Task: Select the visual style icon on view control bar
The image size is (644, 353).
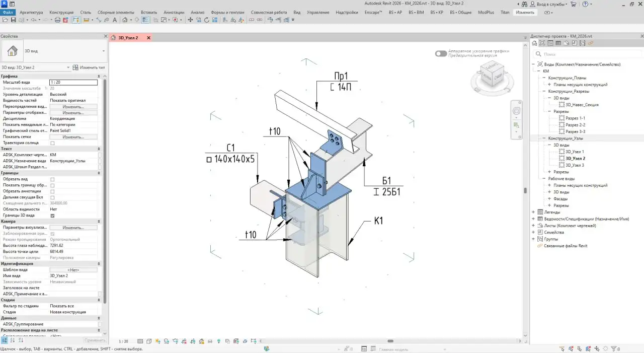Action: tap(149, 341)
